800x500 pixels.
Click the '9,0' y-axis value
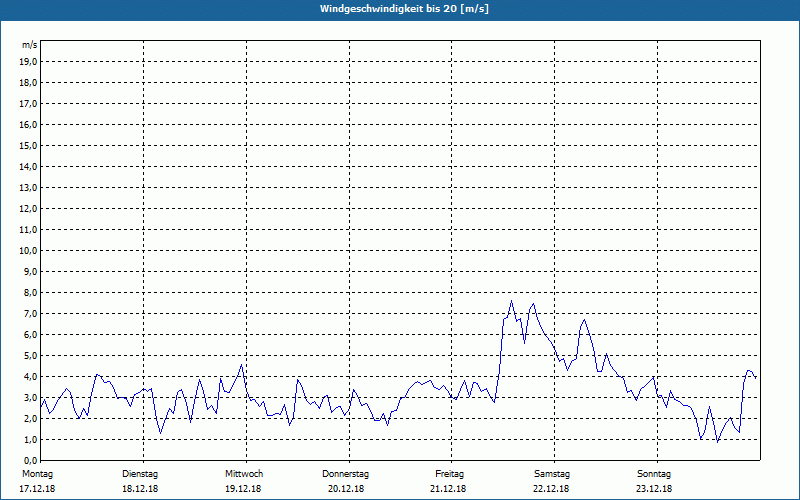pyautogui.click(x=30, y=271)
